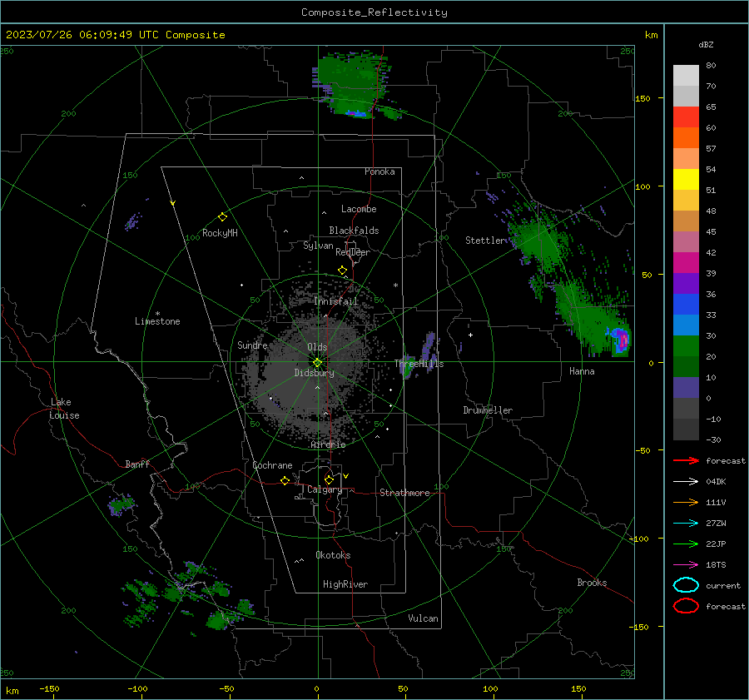
Task: Select the Sundre town label
Action: click(252, 345)
